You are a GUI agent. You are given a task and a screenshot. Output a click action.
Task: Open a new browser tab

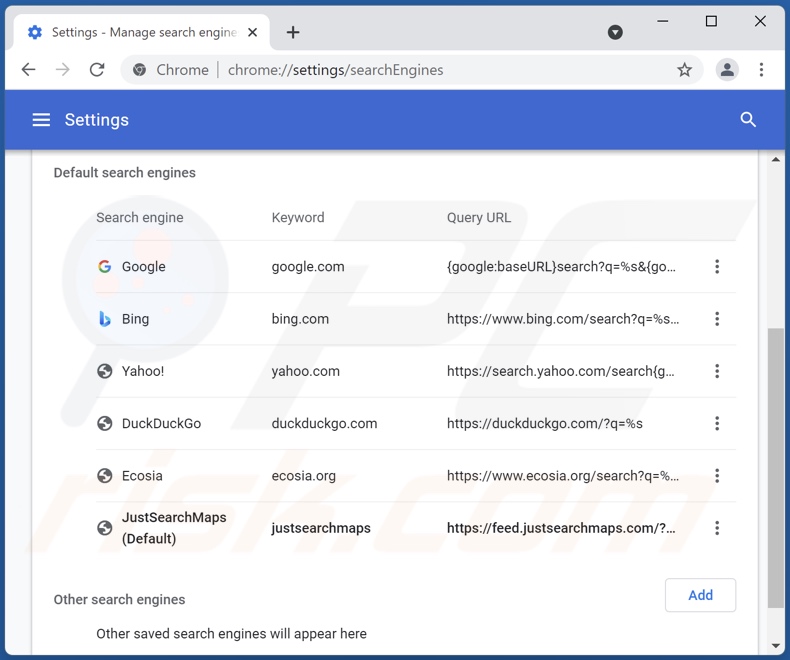[293, 32]
